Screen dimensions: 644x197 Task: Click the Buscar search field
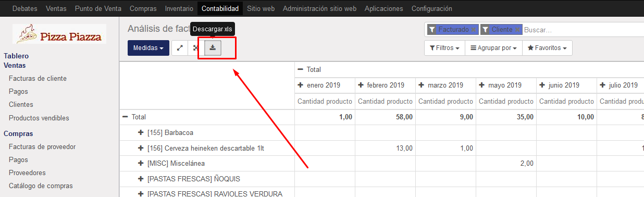tap(583, 30)
